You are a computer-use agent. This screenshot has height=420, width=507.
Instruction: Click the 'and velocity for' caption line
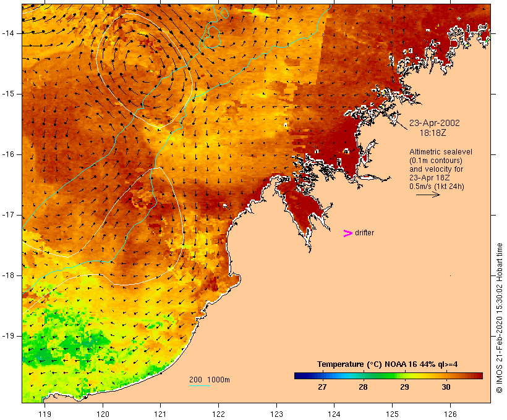pos(436,169)
